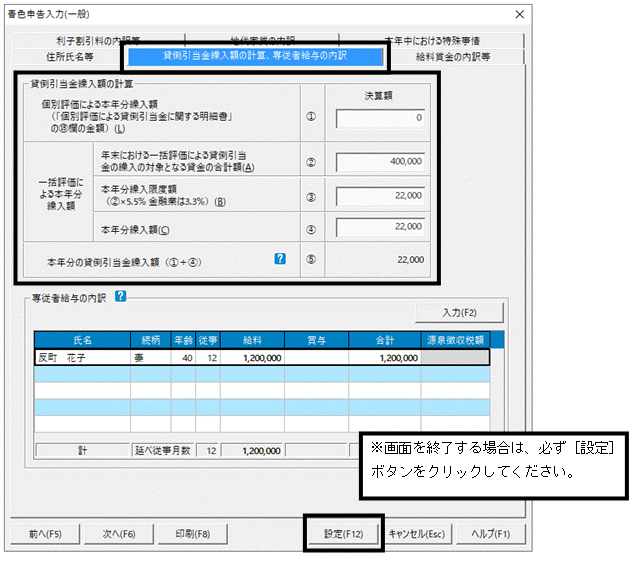Click キャンセル(Esc) button

(x=416, y=534)
